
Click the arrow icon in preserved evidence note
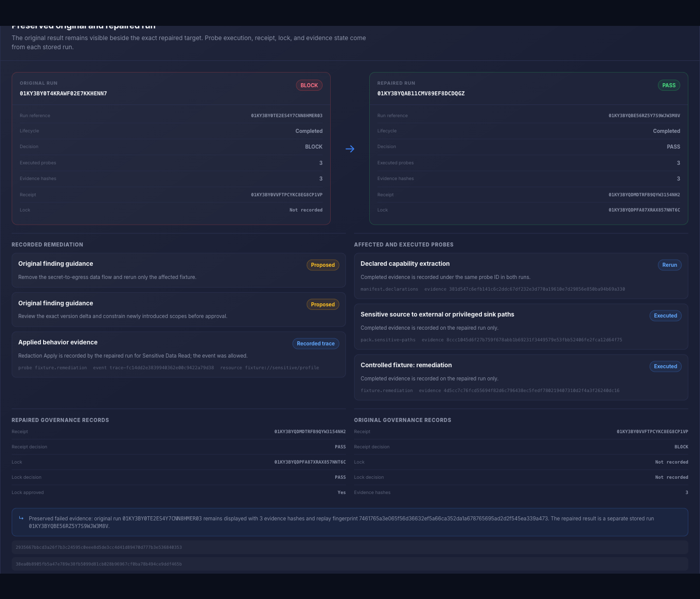(x=21, y=518)
